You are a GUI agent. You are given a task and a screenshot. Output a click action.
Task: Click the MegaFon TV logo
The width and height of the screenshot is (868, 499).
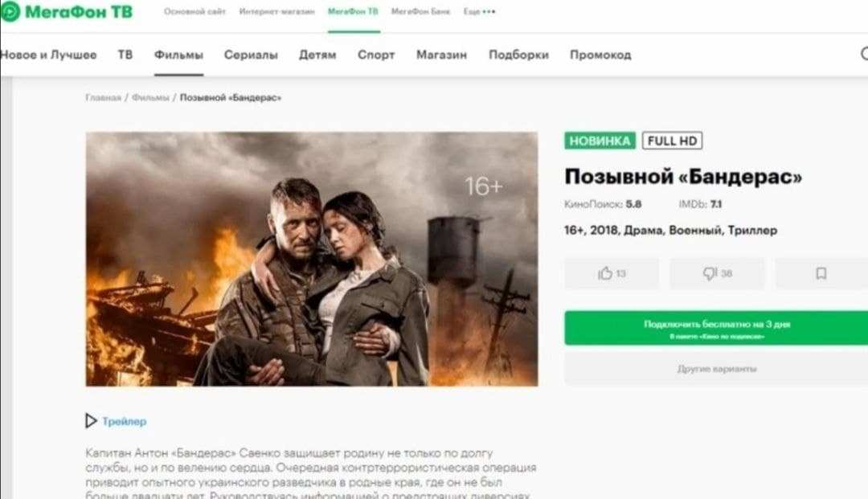pos(67,11)
